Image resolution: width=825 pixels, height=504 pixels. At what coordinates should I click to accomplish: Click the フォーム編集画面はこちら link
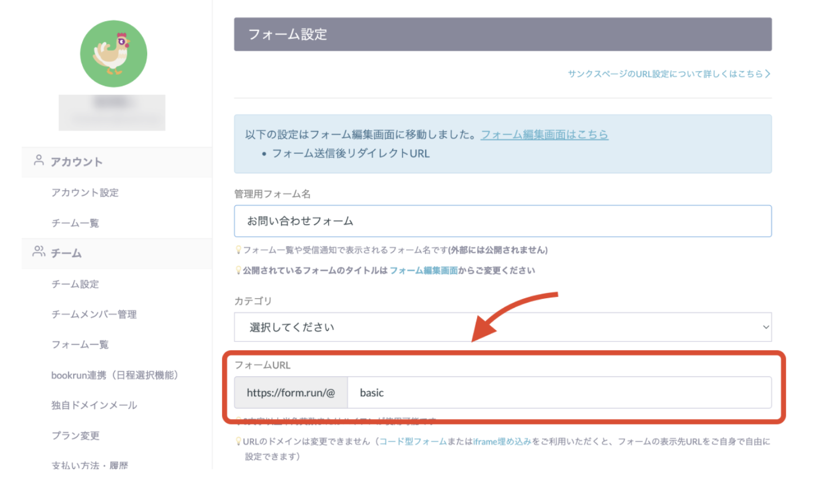pyautogui.click(x=544, y=135)
